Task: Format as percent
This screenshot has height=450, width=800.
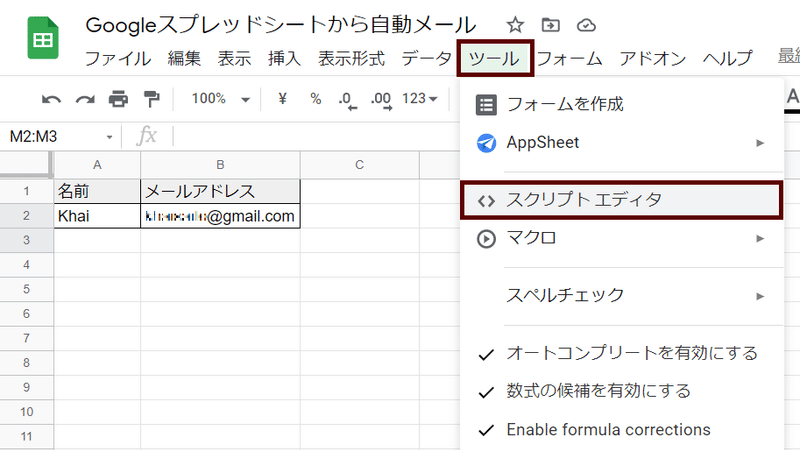Action: click(x=316, y=98)
